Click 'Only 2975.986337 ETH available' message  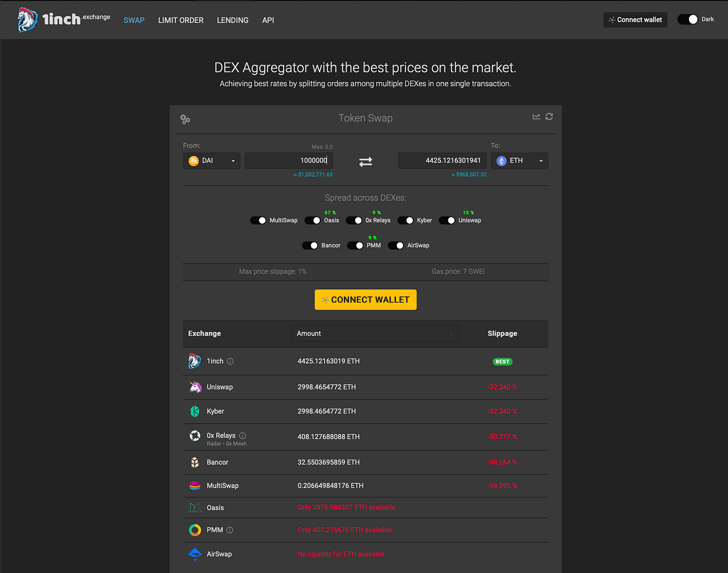tap(346, 507)
